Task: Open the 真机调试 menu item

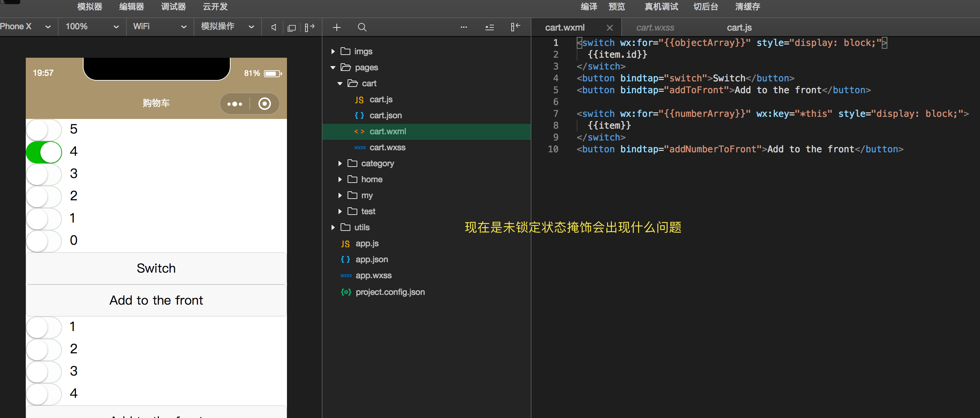Action: pos(661,7)
